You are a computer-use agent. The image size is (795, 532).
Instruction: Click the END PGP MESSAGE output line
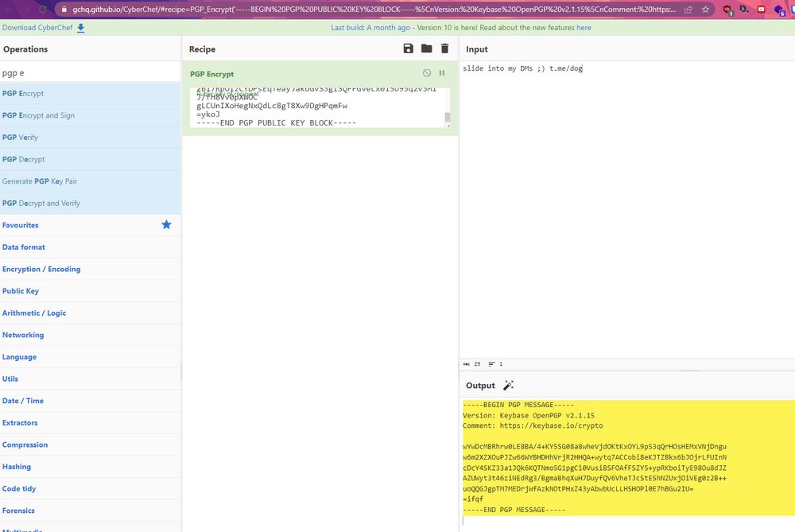pyautogui.click(x=514, y=510)
